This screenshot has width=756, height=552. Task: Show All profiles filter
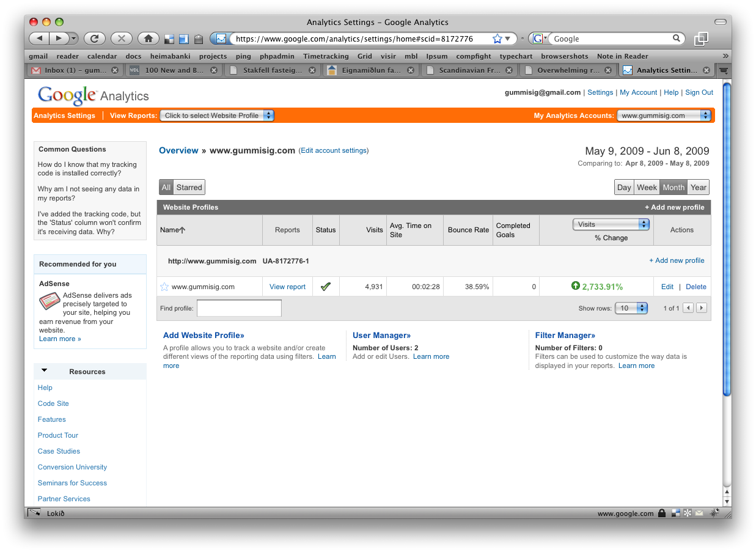pyautogui.click(x=166, y=187)
